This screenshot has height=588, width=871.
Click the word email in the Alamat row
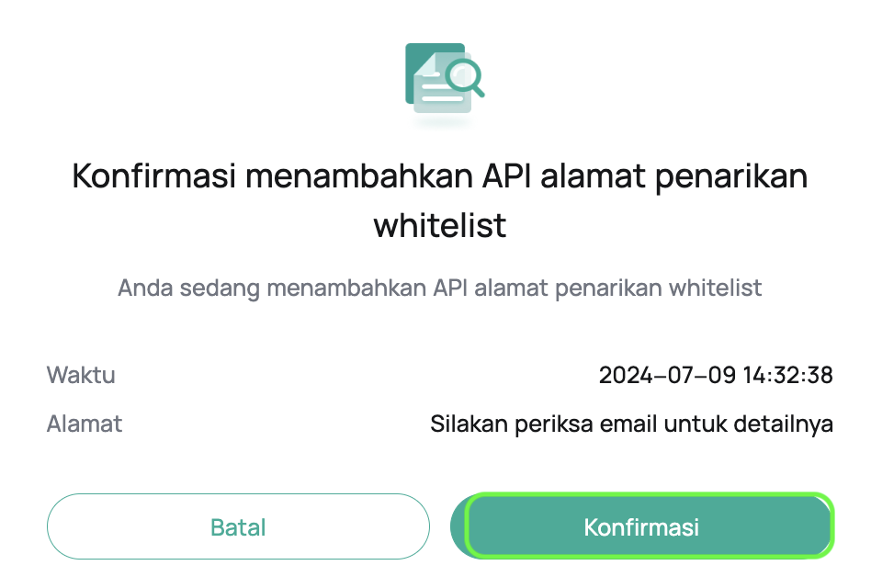(626, 424)
